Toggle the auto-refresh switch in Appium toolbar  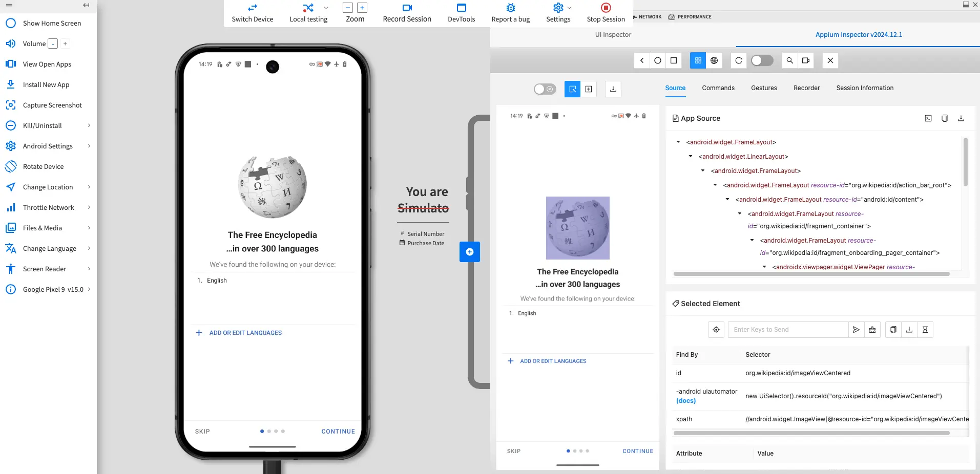(762, 60)
